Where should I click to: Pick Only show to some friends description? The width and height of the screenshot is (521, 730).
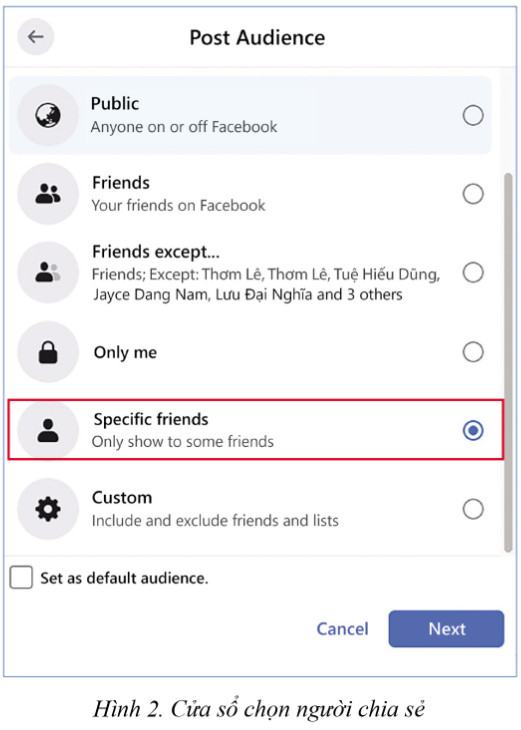point(183,441)
